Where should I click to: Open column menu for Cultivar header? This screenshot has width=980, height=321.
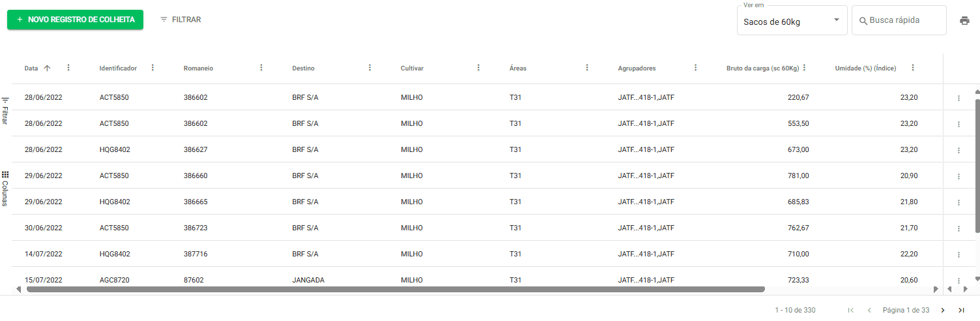(478, 68)
